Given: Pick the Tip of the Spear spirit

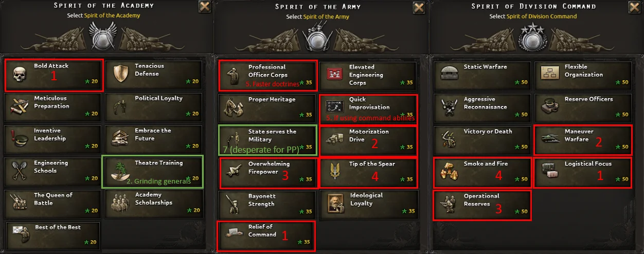Looking at the screenshot, I should 368,172.
